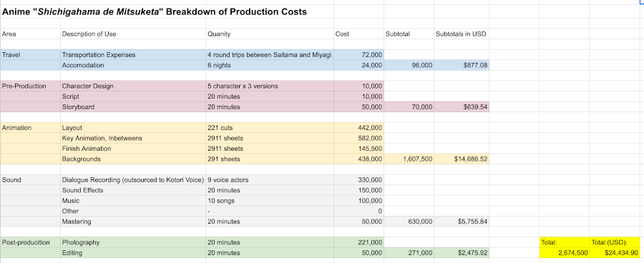This screenshot has height=263, width=644.
Task: Select the 1,607,500 animation subtotal cell
Action: [409, 159]
